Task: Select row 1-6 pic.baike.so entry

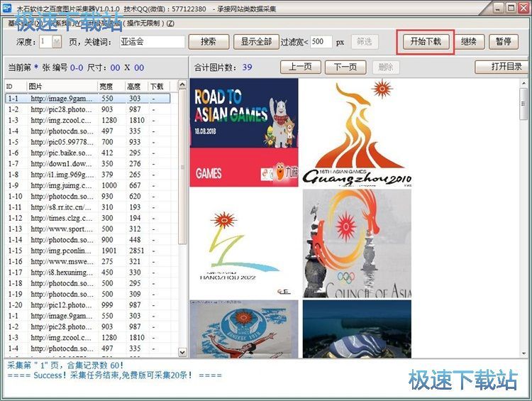Action: click(87, 153)
